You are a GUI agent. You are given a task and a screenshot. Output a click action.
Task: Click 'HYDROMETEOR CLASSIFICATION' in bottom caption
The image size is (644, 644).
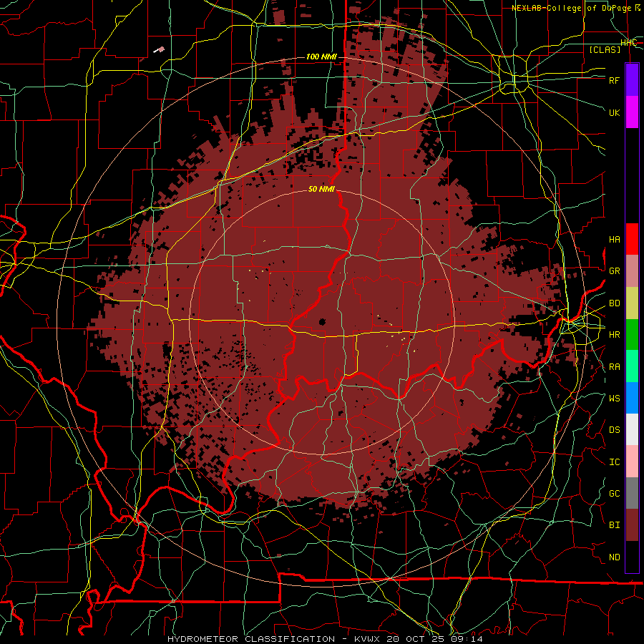(x=251, y=639)
